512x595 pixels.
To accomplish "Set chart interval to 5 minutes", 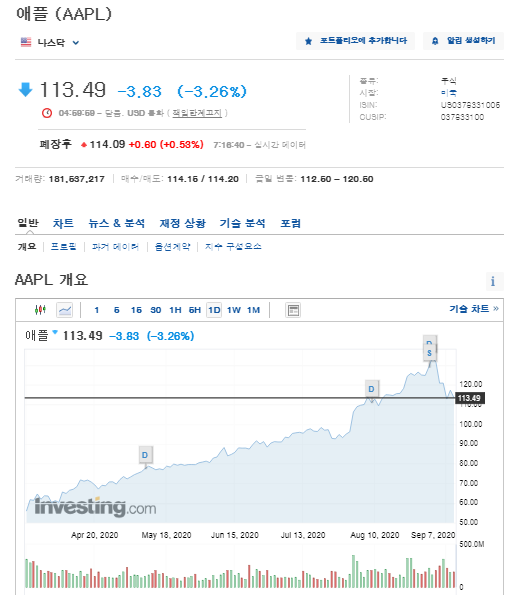I will (117, 310).
